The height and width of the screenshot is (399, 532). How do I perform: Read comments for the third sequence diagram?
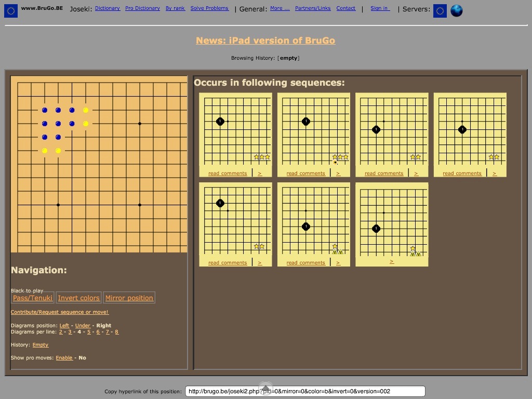(x=384, y=174)
